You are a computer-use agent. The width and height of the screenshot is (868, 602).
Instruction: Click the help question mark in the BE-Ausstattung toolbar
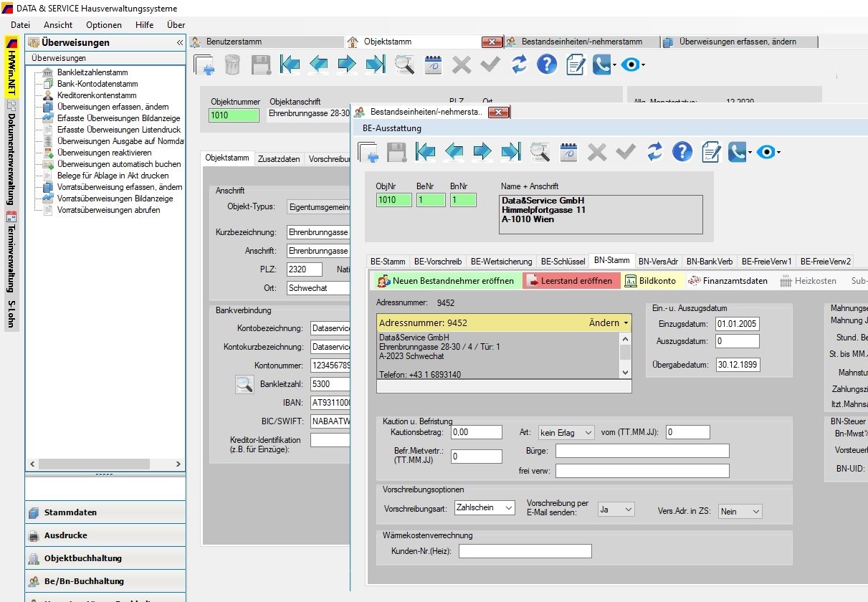click(682, 151)
